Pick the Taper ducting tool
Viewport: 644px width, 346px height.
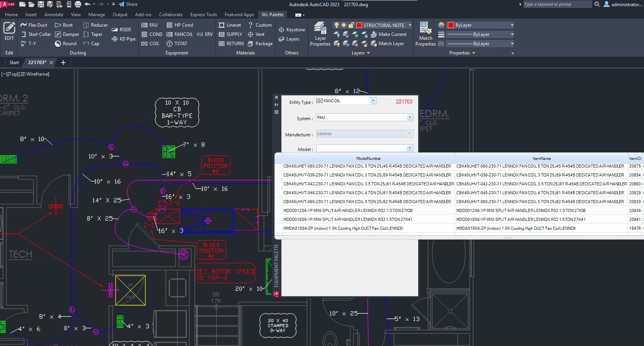(x=93, y=34)
